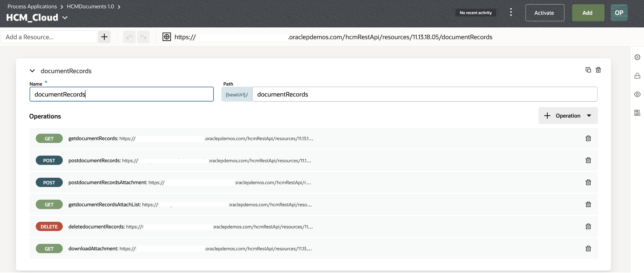
Task: Click the plus icon beside Add a Resource
Action: point(104,37)
